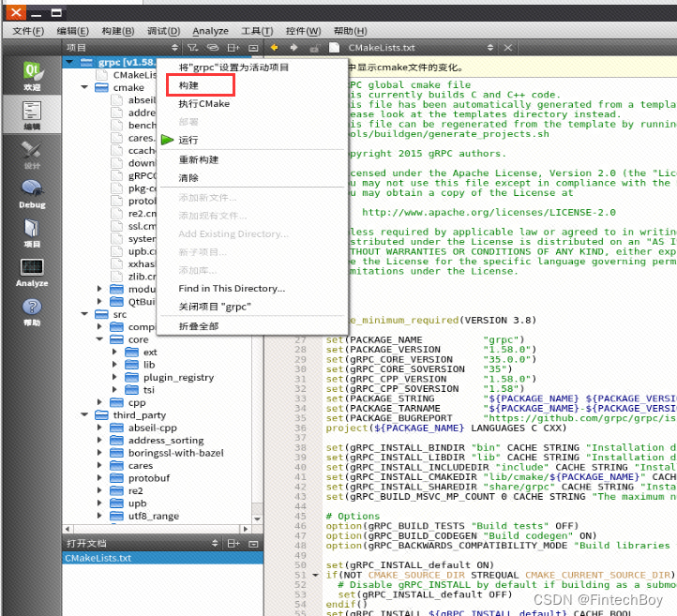Click the link-with-editor icon in project panel
The image size is (677, 616).
click(212, 48)
